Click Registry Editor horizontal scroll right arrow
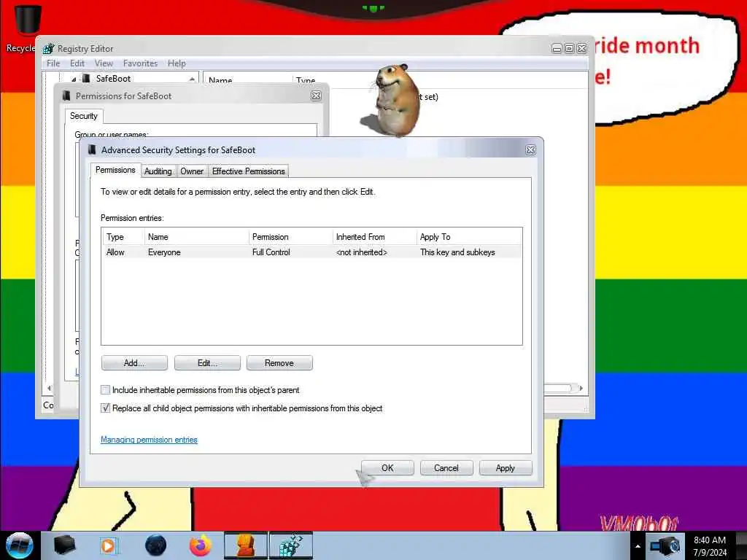This screenshot has height=560, width=747. [581, 388]
